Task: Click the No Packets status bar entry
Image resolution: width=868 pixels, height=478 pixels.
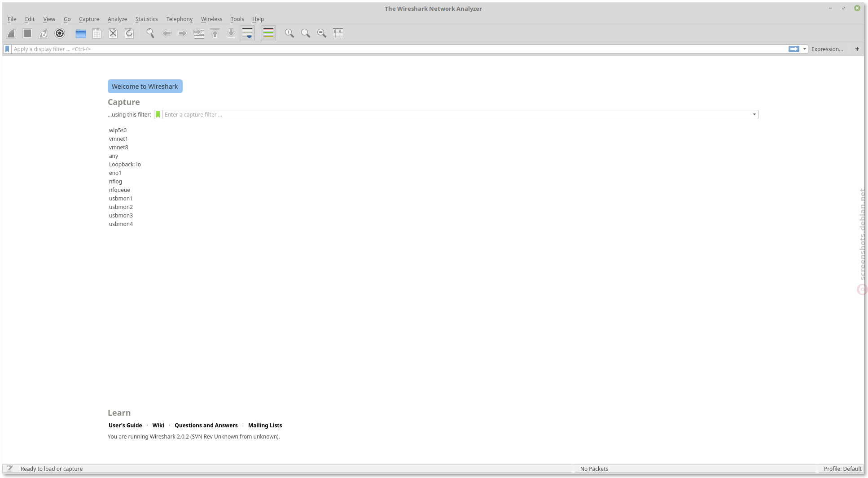Action: (x=594, y=469)
